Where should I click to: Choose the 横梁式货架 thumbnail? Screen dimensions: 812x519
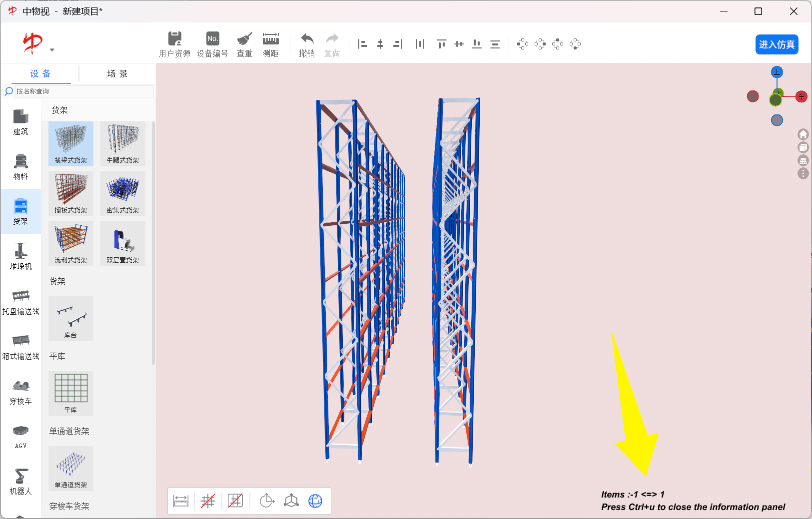coord(71,143)
